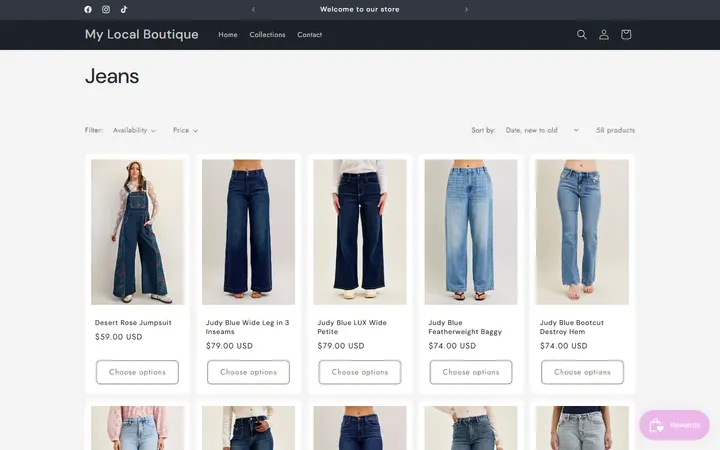Open the Collections menu item
The width and height of the screenshot is (720, 450).
click(267, 34)
